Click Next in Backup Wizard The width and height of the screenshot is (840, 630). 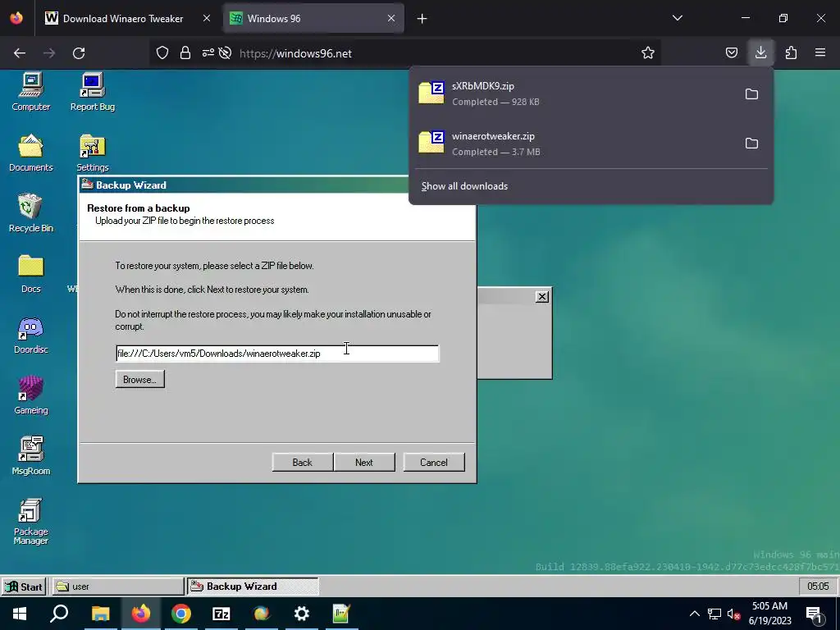(x=364, y=463)
